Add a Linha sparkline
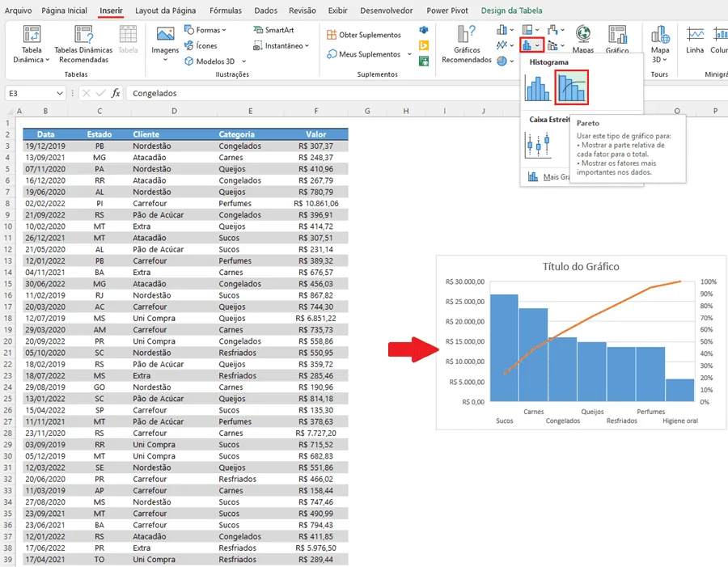Image resolution: width=728 pixels, height=567 pixels. 695,40
